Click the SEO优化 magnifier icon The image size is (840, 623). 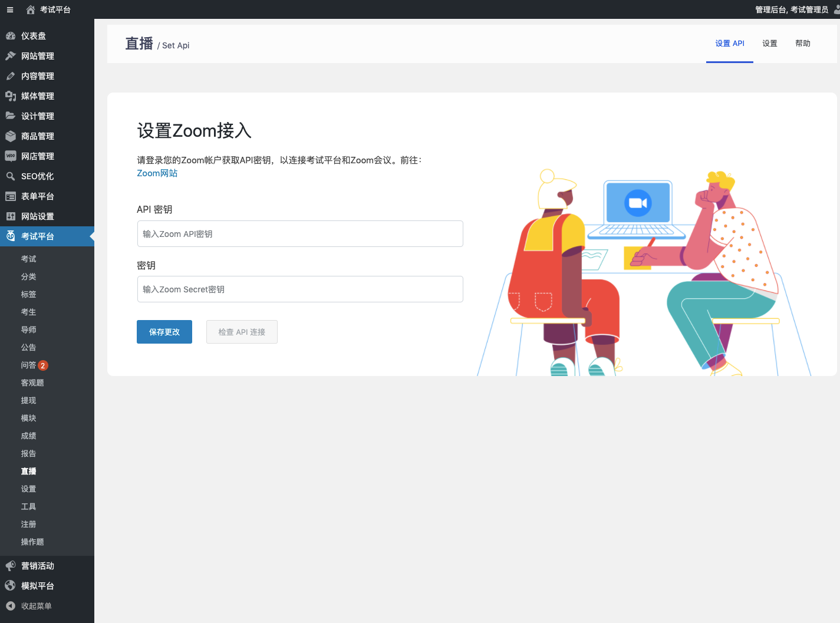click(x=11, y=176)
